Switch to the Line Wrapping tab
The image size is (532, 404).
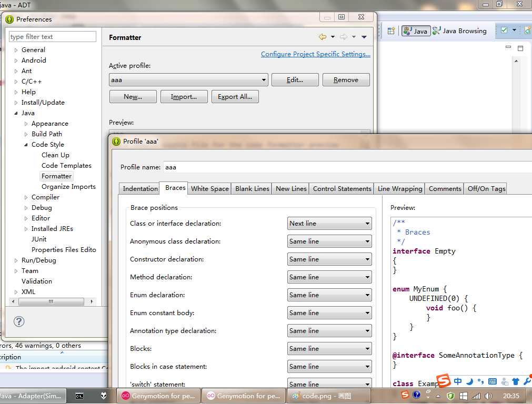tap(400, 189)
